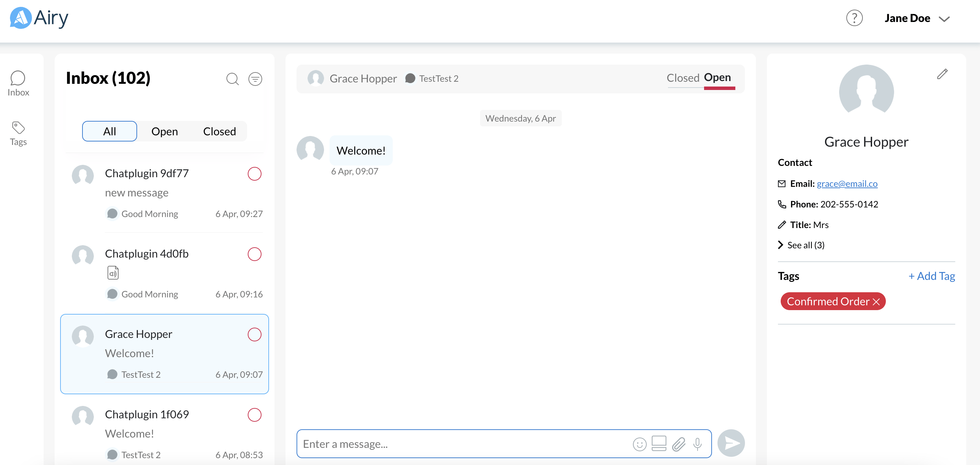Start voice recording with microphone icon

pos(697,444)
